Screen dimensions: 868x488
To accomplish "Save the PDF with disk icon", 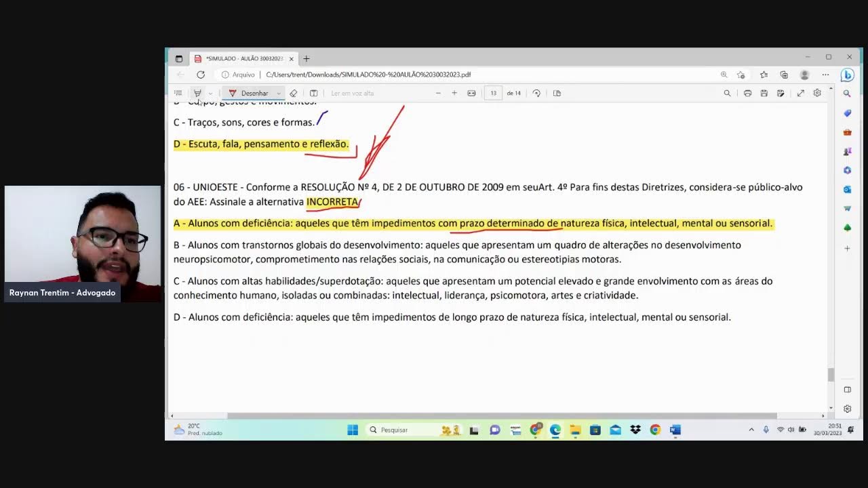I will [x=764, y=93].
